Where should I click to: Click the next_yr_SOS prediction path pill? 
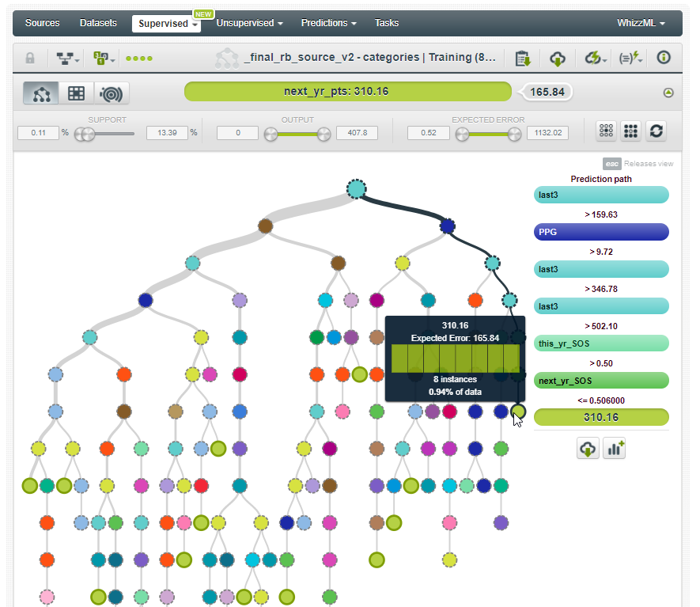click(601, 381)
